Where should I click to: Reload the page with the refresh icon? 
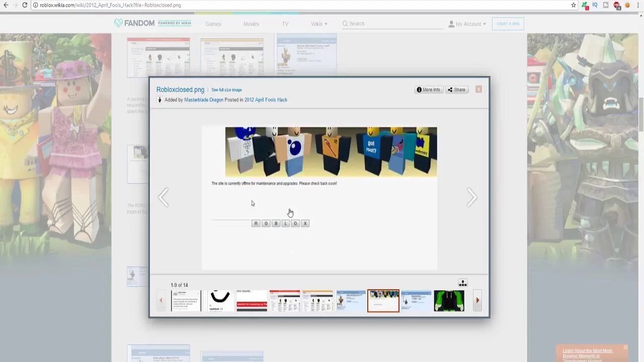(x=25, y=5)
